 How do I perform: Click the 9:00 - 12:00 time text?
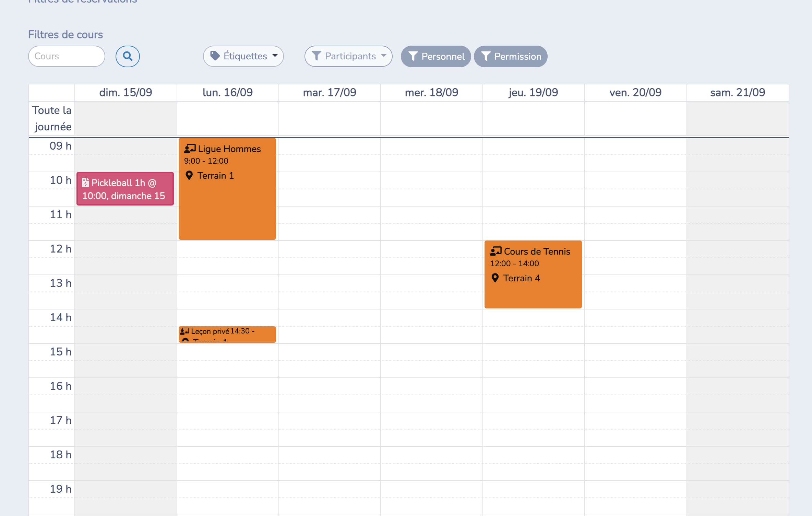[x=206, y=161]
